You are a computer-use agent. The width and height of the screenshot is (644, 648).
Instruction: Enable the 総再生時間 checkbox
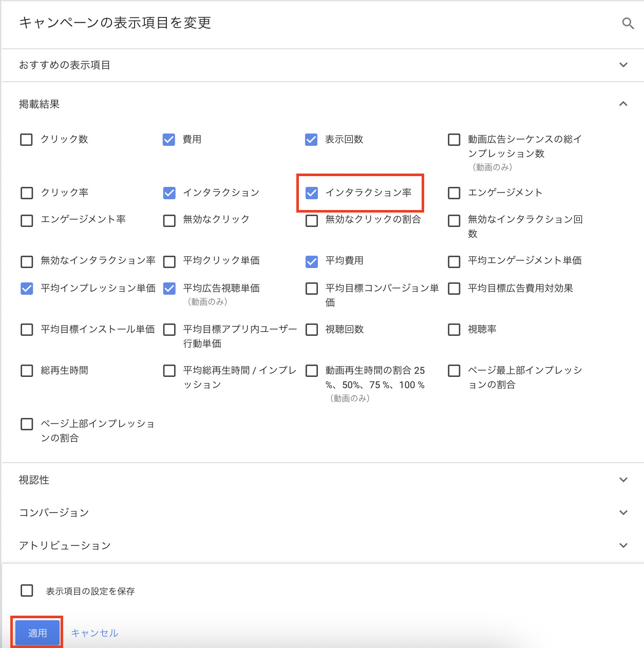(x=27, y=371)
